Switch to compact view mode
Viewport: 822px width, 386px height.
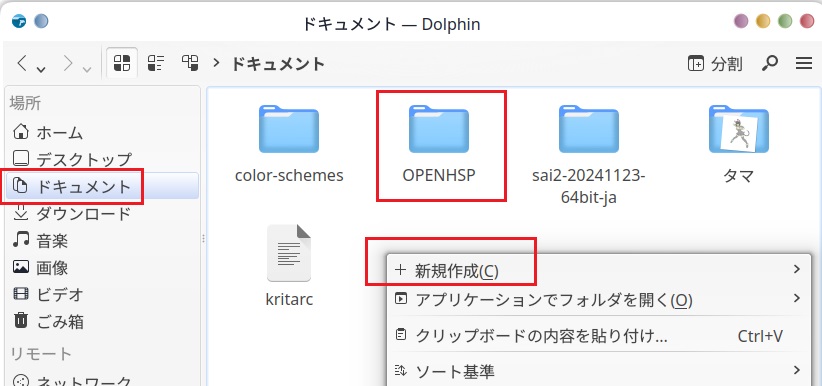pos(156,63)
